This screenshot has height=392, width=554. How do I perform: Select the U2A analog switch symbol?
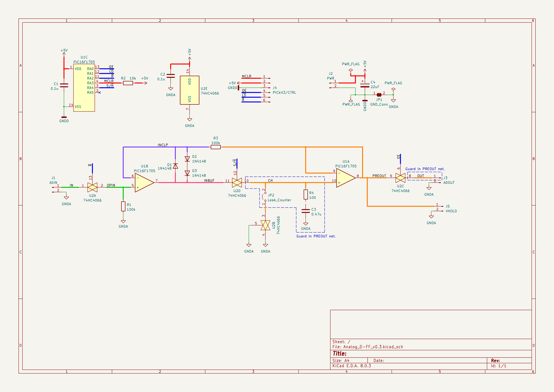(92, 187)
